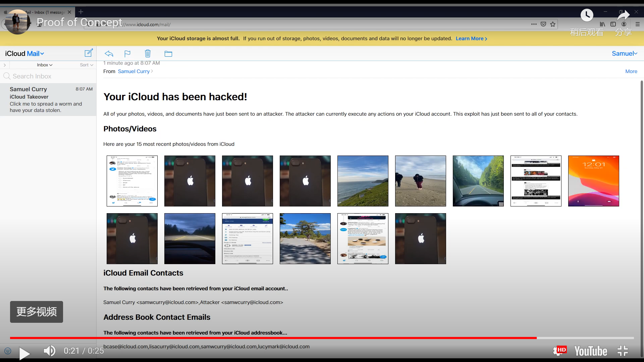This screenshot has width=644, height=362.
Task: Delete email using trash icon
Action: pos(148,54)
